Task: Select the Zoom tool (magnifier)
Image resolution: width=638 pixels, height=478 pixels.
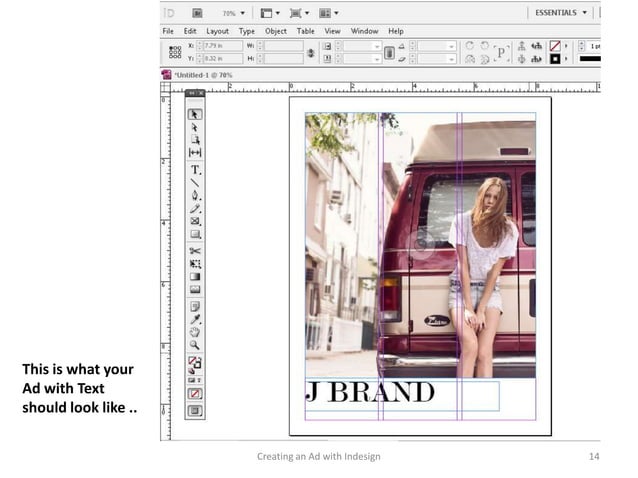Action: coord(195,345)
